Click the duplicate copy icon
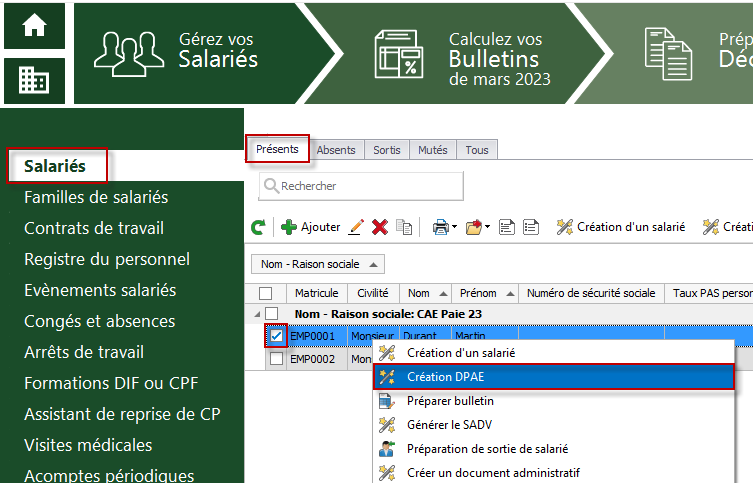Image resolution: width=753 pixels, height=483 pixels. tap(404, 228)
